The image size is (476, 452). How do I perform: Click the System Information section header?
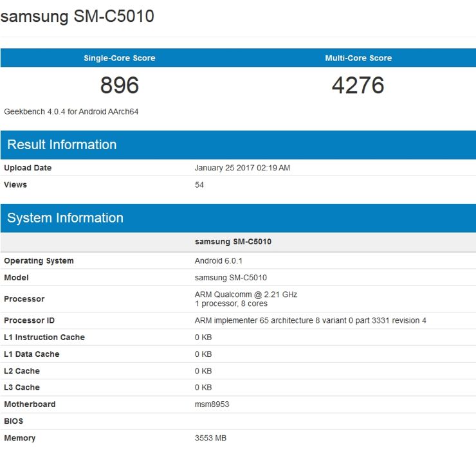click(65, 218)
